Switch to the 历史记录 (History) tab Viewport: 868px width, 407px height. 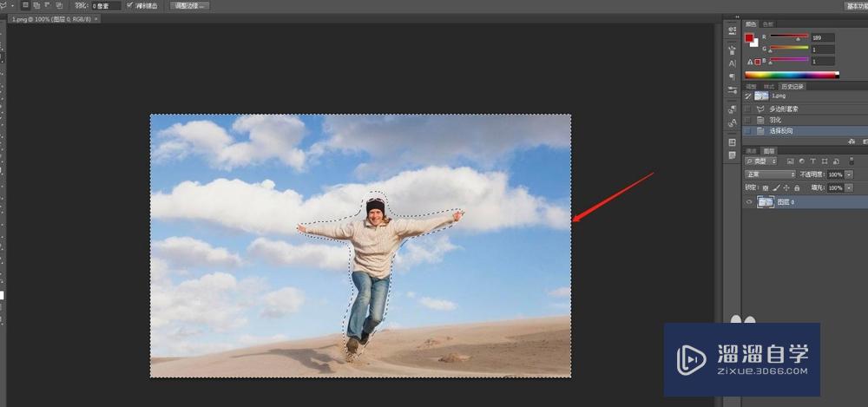(792, 87)
